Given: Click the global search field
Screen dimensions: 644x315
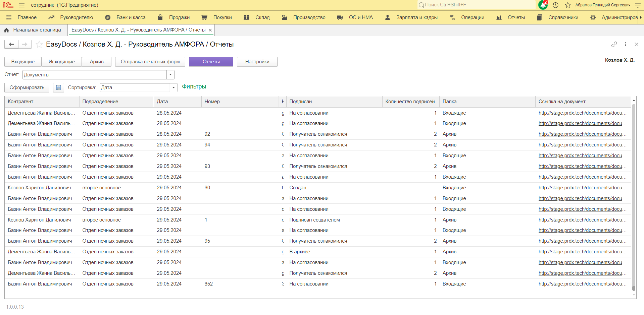Looking at the screenshot, I should coord(477,5).
